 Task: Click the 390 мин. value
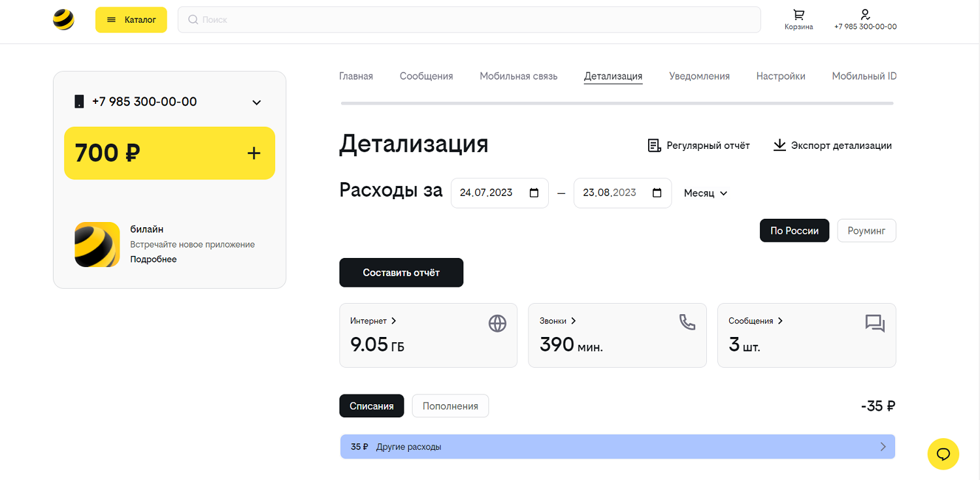[571, 345]
